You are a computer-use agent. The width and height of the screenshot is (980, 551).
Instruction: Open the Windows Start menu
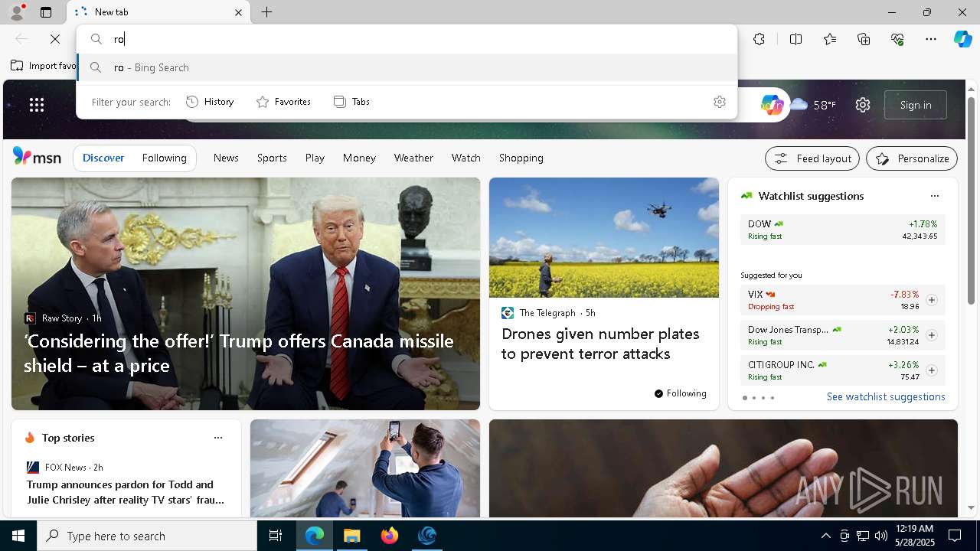[x=18, y=536]
